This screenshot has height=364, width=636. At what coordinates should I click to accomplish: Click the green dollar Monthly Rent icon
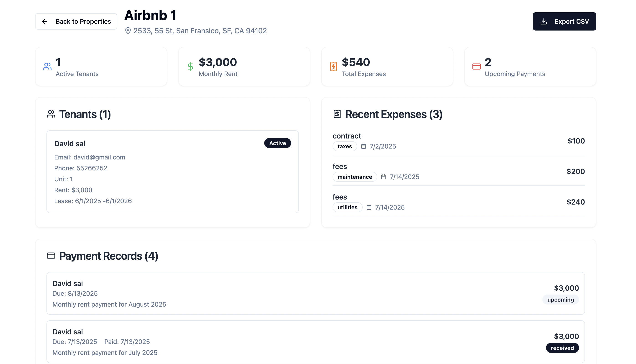190,67
